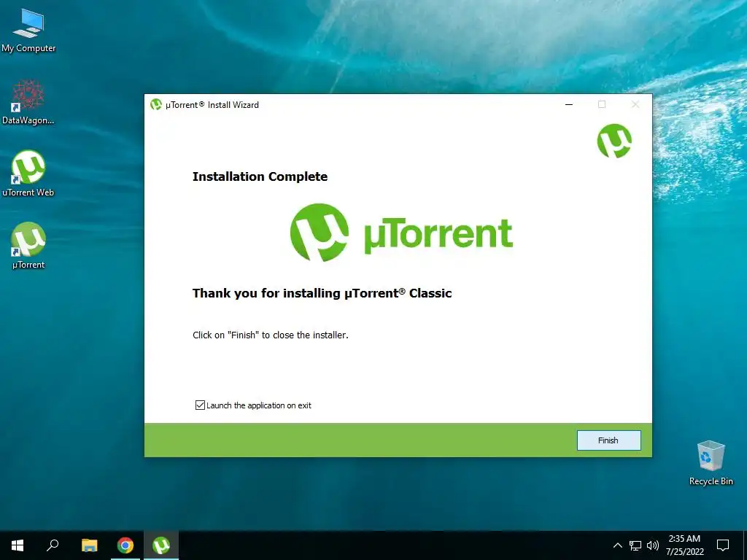This screenshot has width=747, height=560.
Task: Open My Computer desktop icon
Action: pyautogui.click(x=28, y=31)
